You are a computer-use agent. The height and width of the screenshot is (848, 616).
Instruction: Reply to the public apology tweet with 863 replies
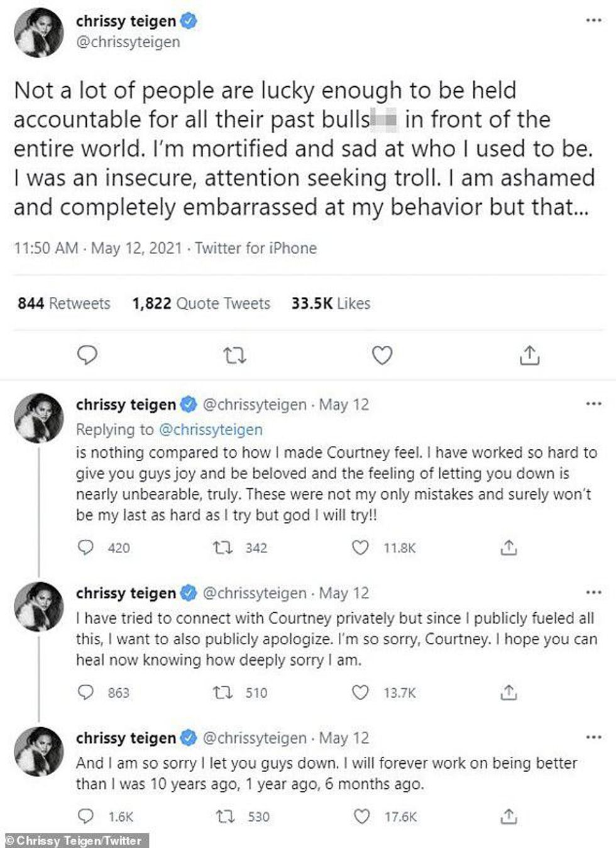click(85, 693)
